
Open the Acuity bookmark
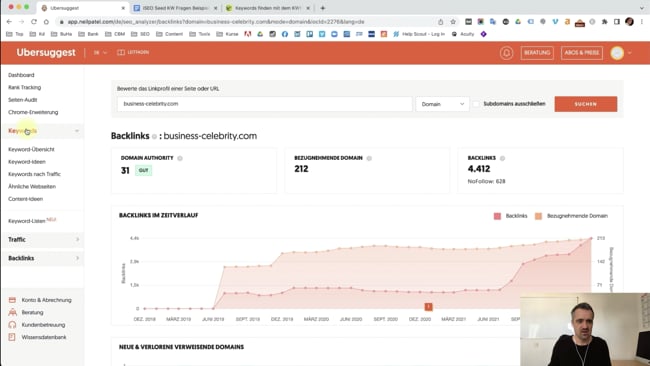pyautogui.click(x=463, y=34)
